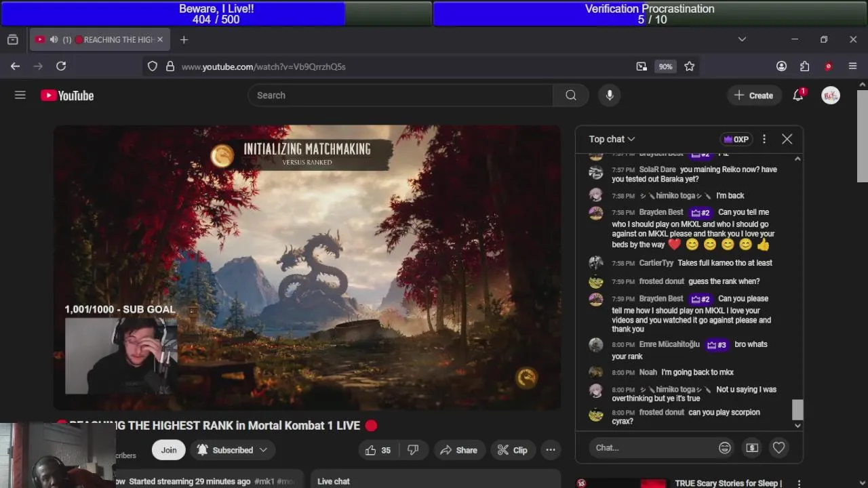
Task: Click the YouTube search field
Action: (400, 96)
